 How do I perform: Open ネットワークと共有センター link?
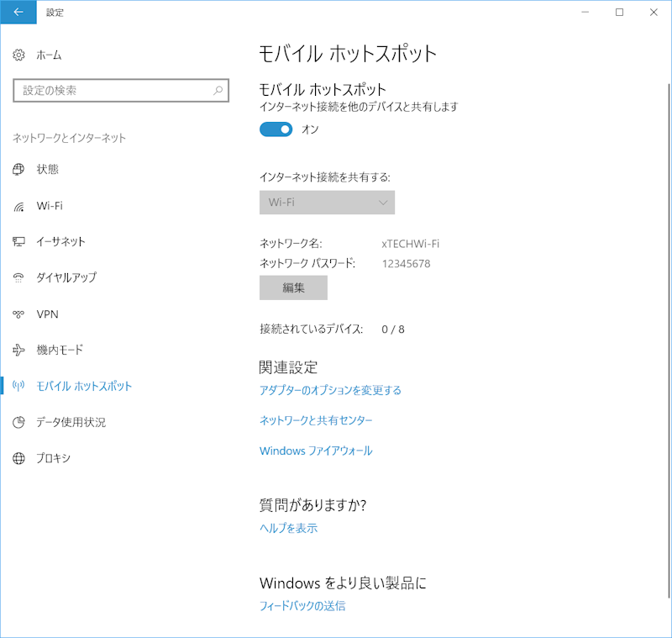(x=316, y=420)
